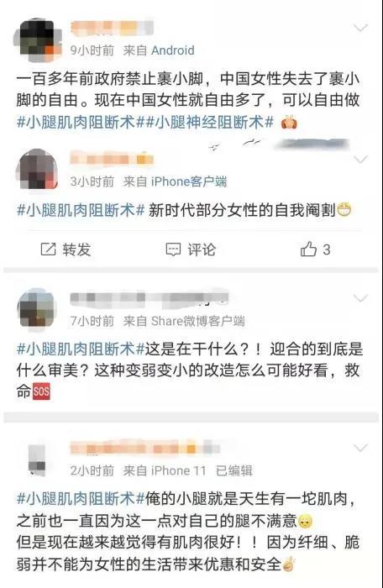
Task: Tap the like count 3
Action: click(327, 249)
